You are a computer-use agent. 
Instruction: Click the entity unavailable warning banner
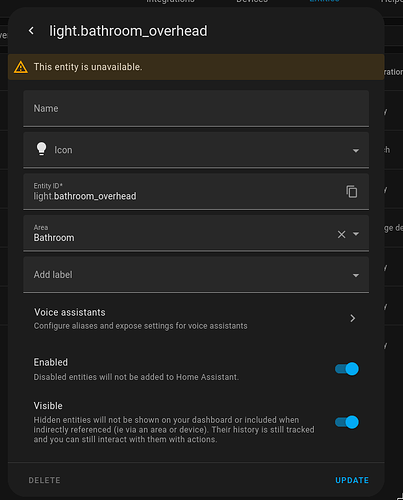[196, 67]
